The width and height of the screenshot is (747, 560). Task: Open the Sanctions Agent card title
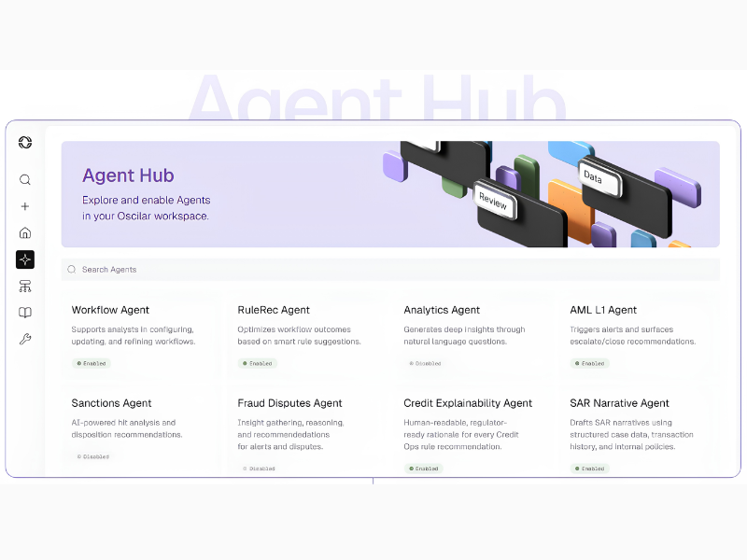click(111, 403)
